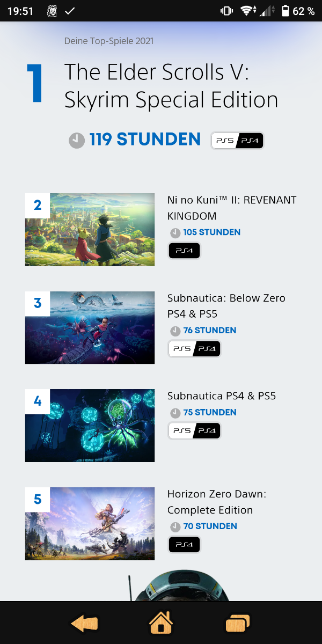The image size is (322, 644).
Task: Click the clock icon beside 105 STUNDEN
Action: point(175,232)
